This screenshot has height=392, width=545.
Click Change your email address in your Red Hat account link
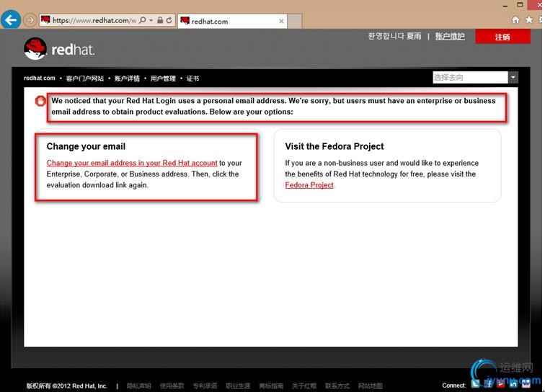(132, 163)
